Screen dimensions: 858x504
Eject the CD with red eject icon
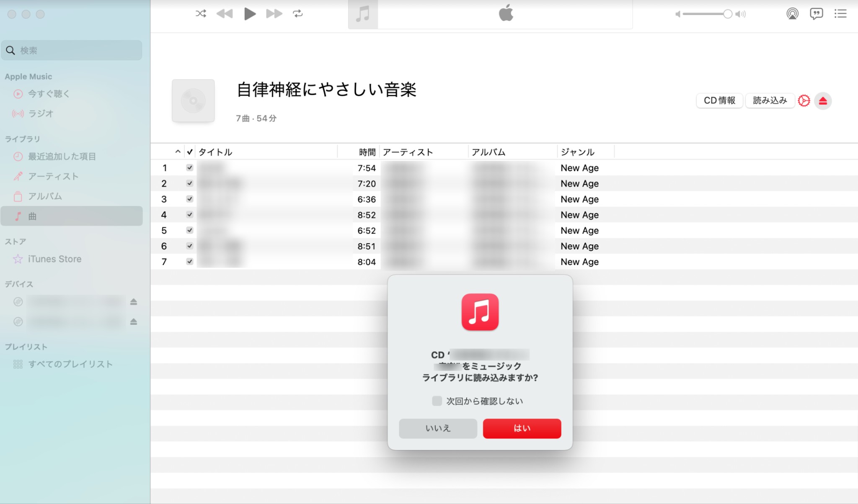pos(823,101)
